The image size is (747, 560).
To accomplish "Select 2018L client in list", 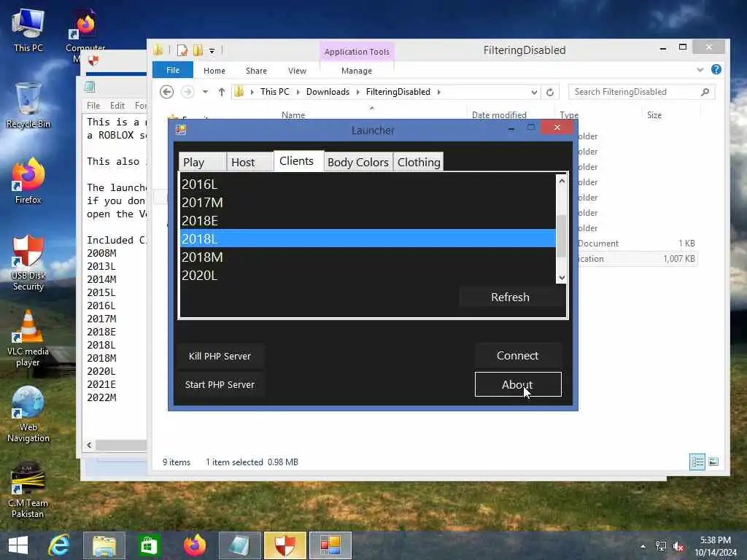I will click(x=368, y=238).
